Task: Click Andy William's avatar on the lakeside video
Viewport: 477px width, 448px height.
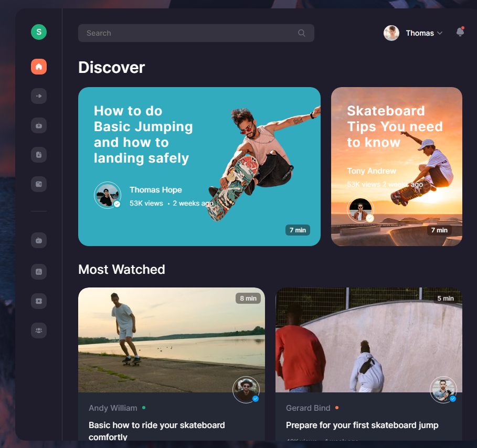Action: coord(246,390)
